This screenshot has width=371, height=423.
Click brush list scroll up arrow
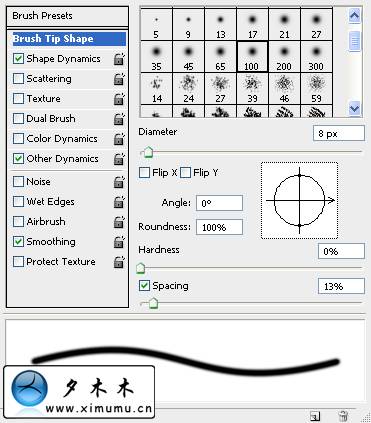tap(354, 15)
